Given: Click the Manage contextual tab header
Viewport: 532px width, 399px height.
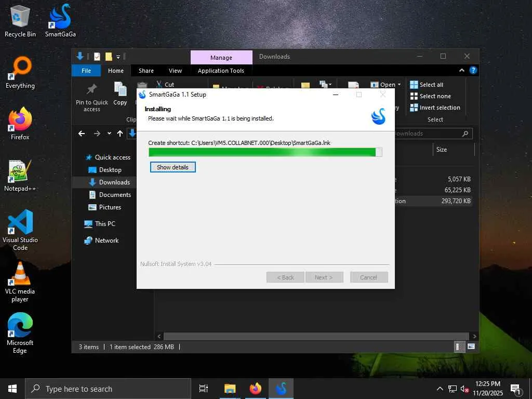Looking at the screenshot, I should [x=221, y=57].
